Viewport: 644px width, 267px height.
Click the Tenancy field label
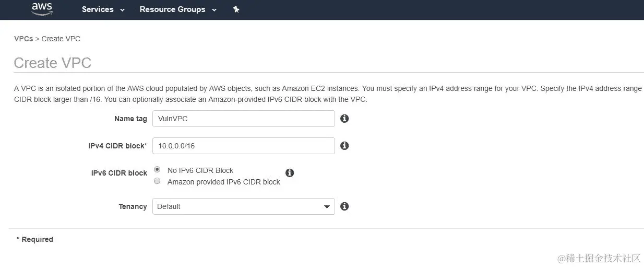pos(133,206)
